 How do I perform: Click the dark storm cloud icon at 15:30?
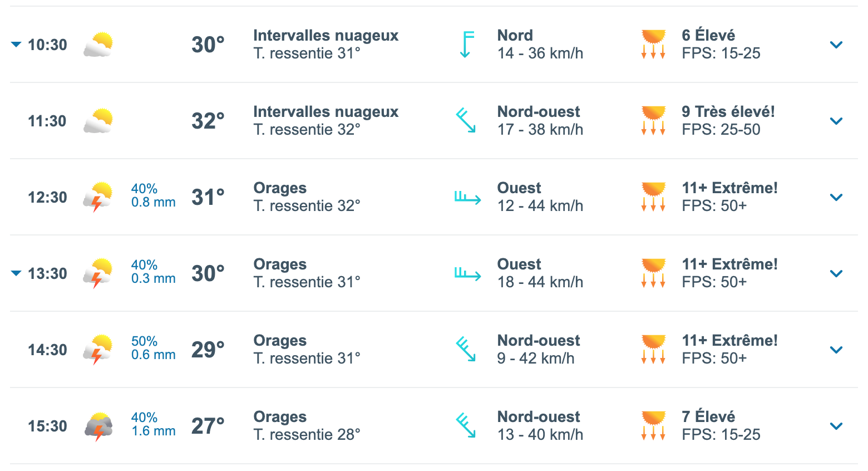(x=98, y=426)
